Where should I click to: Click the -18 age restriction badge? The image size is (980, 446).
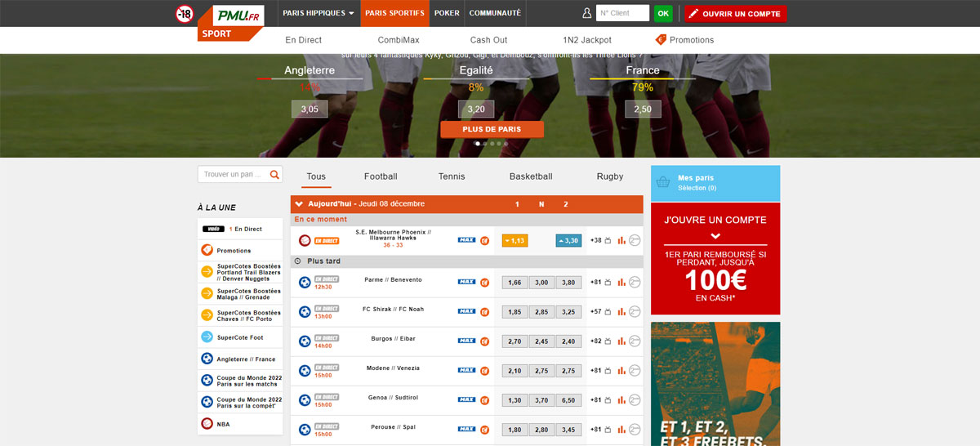pos(185,14)
